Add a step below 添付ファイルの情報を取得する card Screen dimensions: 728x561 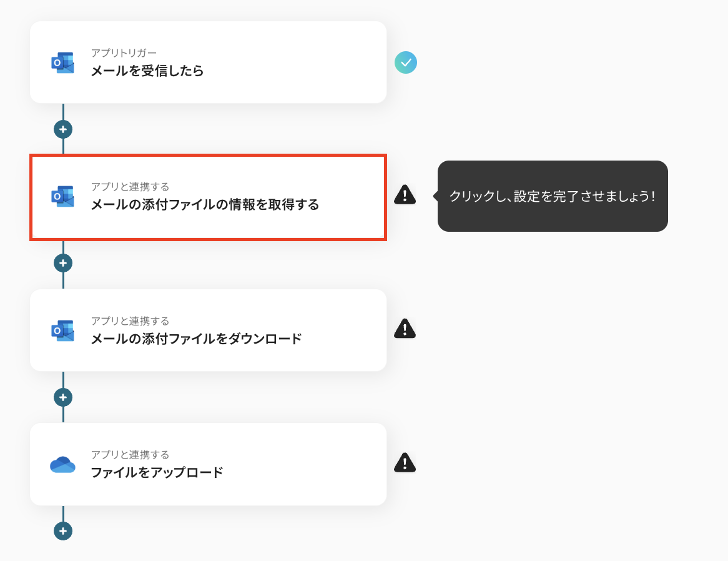63,263
